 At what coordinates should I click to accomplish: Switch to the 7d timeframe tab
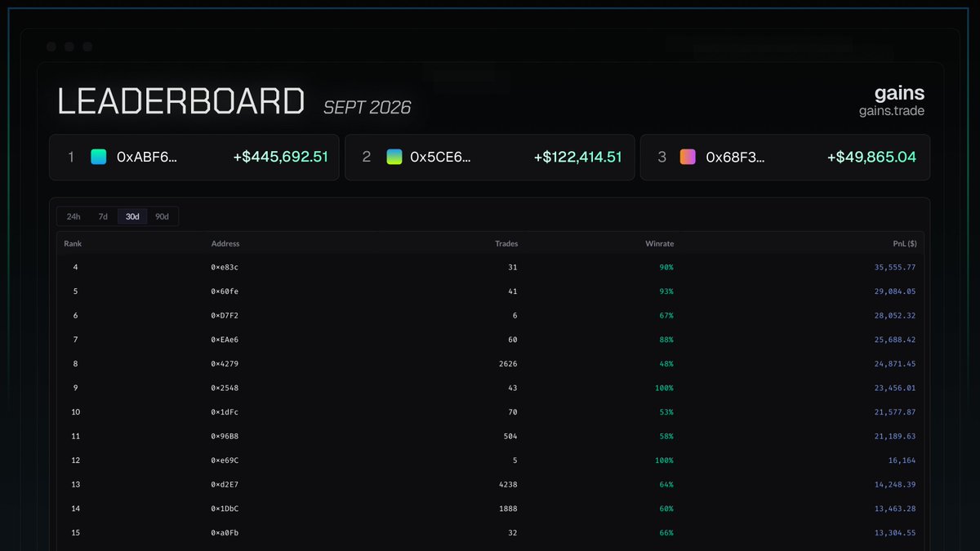click(103, 216)
